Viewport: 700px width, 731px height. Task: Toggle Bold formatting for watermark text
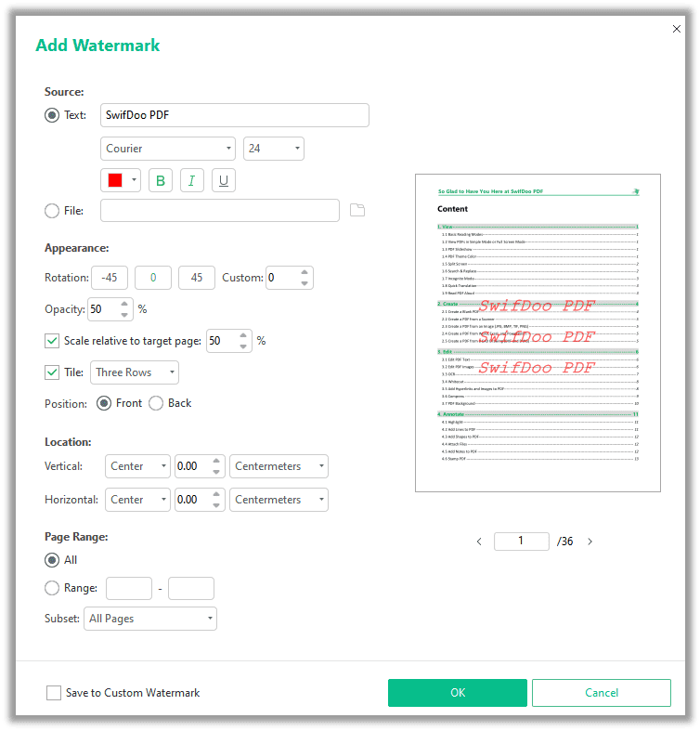pyautogui.click(x=161, y=180)
